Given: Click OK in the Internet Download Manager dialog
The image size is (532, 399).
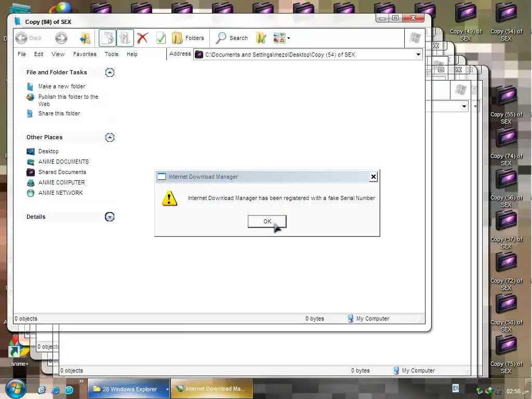Looking at the screenshot, I should pos(267,221).
